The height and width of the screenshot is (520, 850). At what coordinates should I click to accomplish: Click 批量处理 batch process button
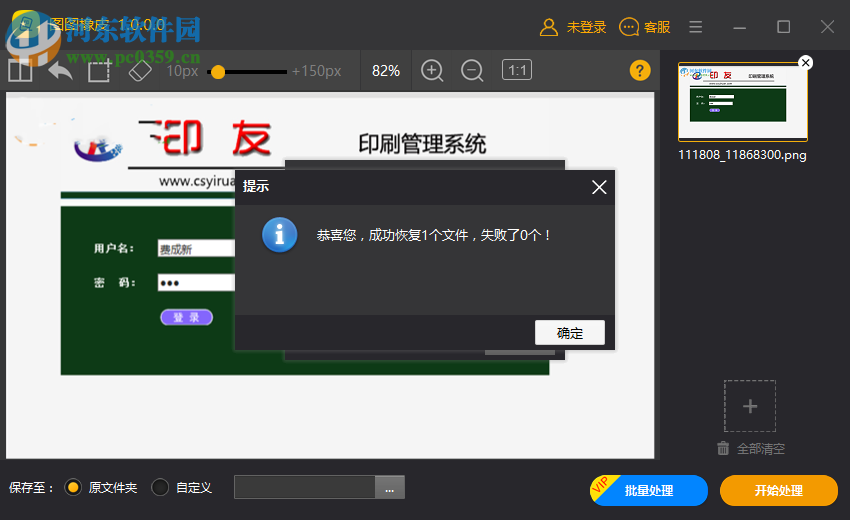tap(649, 490)
